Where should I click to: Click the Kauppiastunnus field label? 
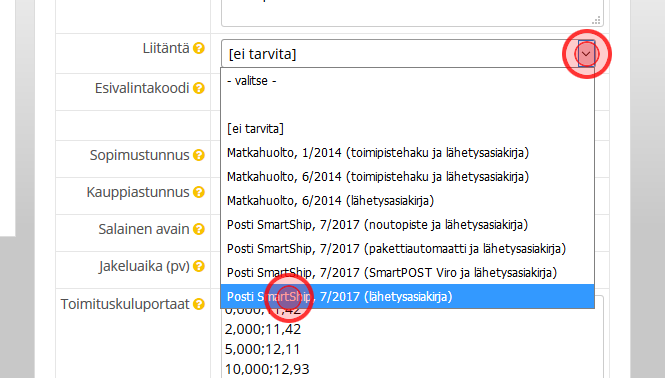(x=138, y=192)
